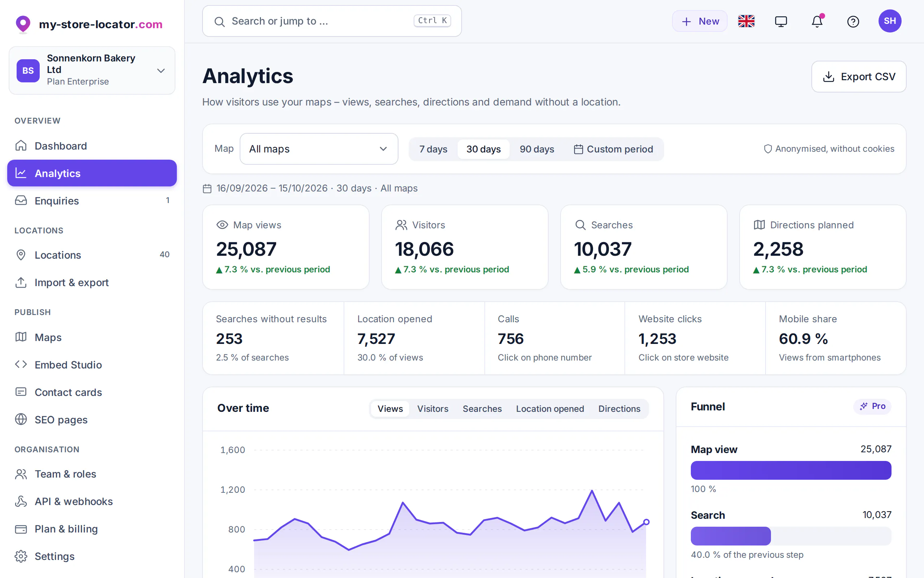Click the Contact cards icon
Screen dimensions: 924x578
click(21, 392)
